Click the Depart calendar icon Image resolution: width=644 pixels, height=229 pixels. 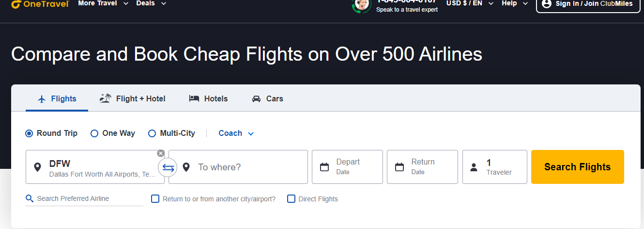coord(325,167)
